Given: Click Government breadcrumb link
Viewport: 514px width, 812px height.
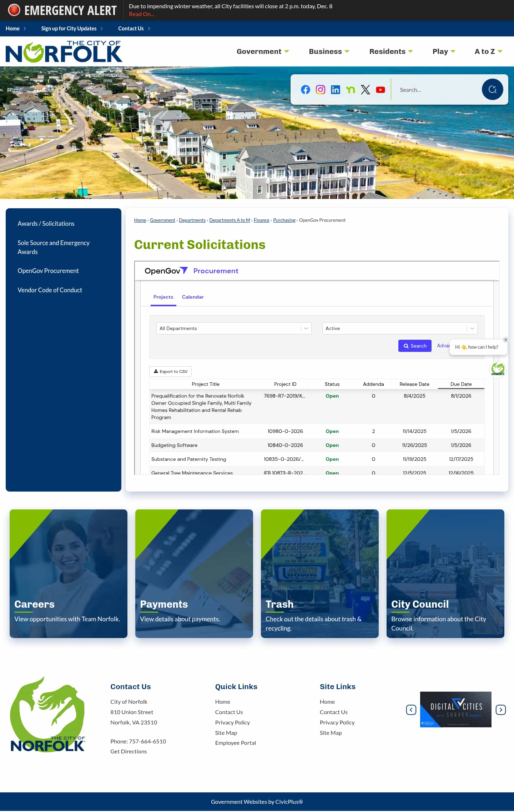Looking at the screenshot, I should pyautogui.click(x=162, y=220).
